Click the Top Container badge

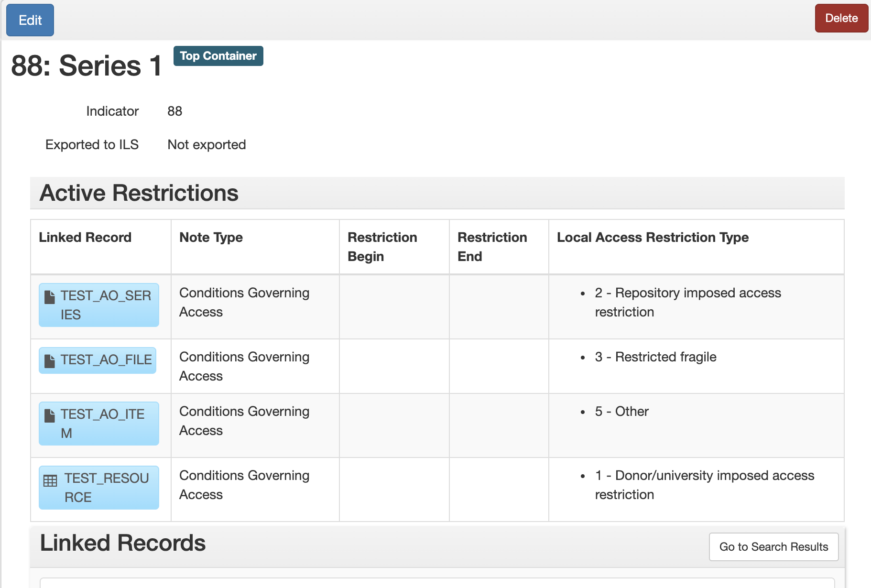[x=218, y=56]
